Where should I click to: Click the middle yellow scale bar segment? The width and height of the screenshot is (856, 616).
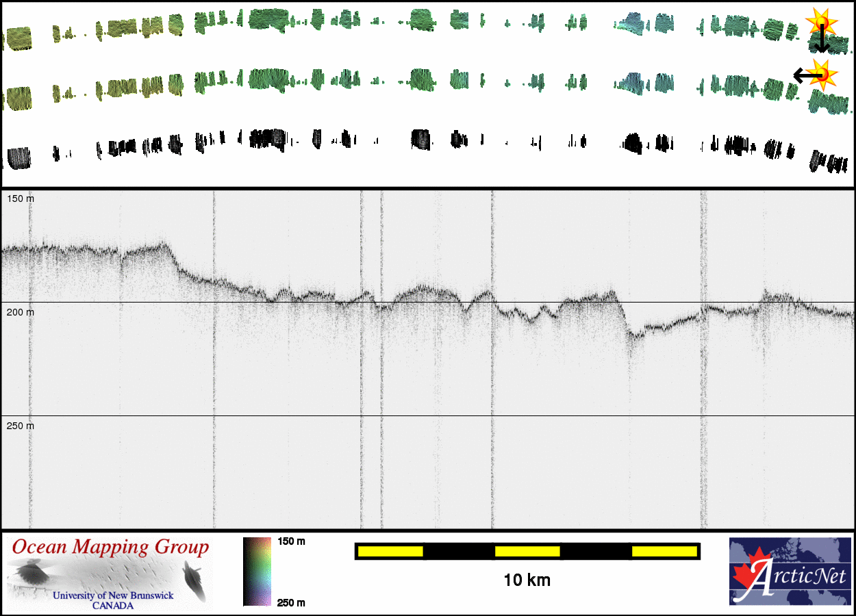click(x=527, y=551)
